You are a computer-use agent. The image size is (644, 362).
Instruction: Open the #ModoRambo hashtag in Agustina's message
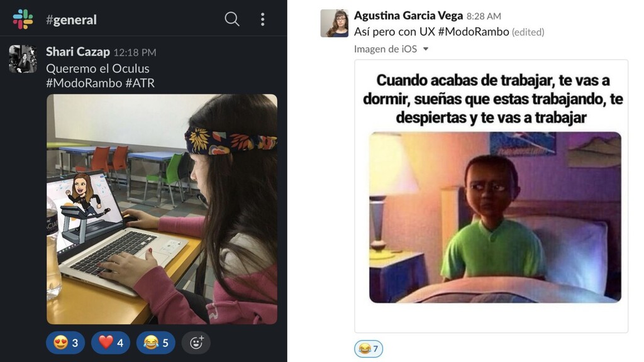tap(474, 31)
